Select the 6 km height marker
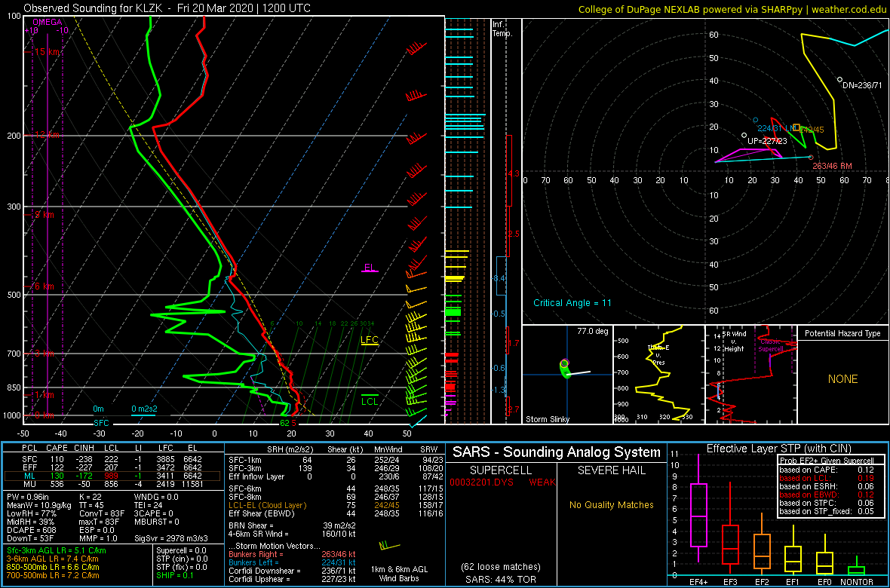The image size is (890, 588). click(43, 286)
